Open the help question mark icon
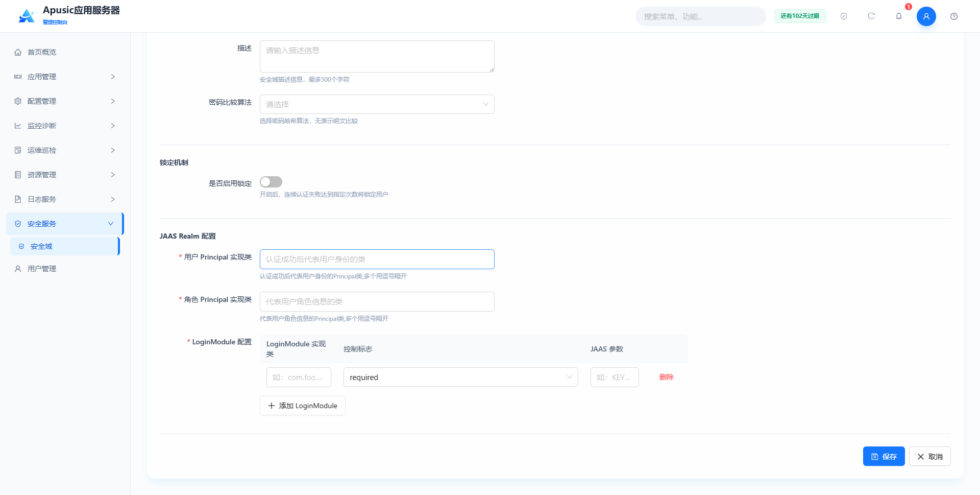Viewport: 980px width, 495px height. [x=954, y=16]
